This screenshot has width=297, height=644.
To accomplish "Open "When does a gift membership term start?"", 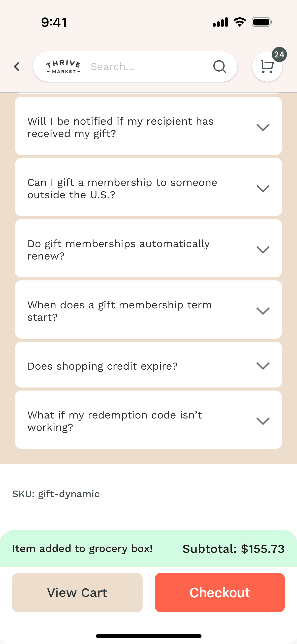I will click(x=120, y=311).
